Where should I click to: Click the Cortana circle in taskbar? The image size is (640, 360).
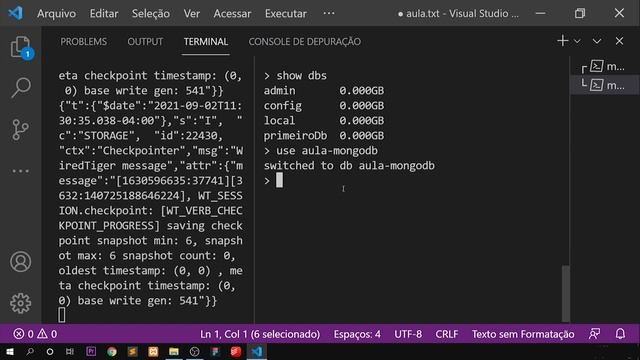(x=50, y=351)
